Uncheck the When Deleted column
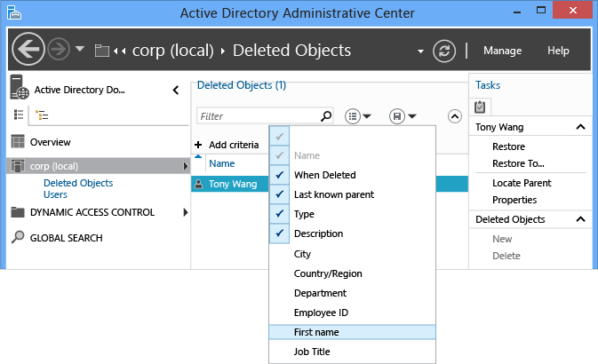The image size is (598, 364). 280,175
